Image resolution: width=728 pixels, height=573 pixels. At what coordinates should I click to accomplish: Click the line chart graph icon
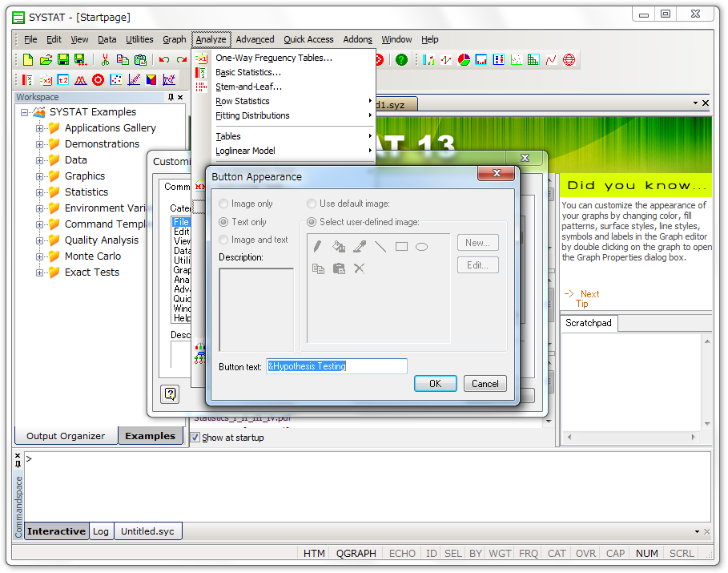tap(446, 59)
